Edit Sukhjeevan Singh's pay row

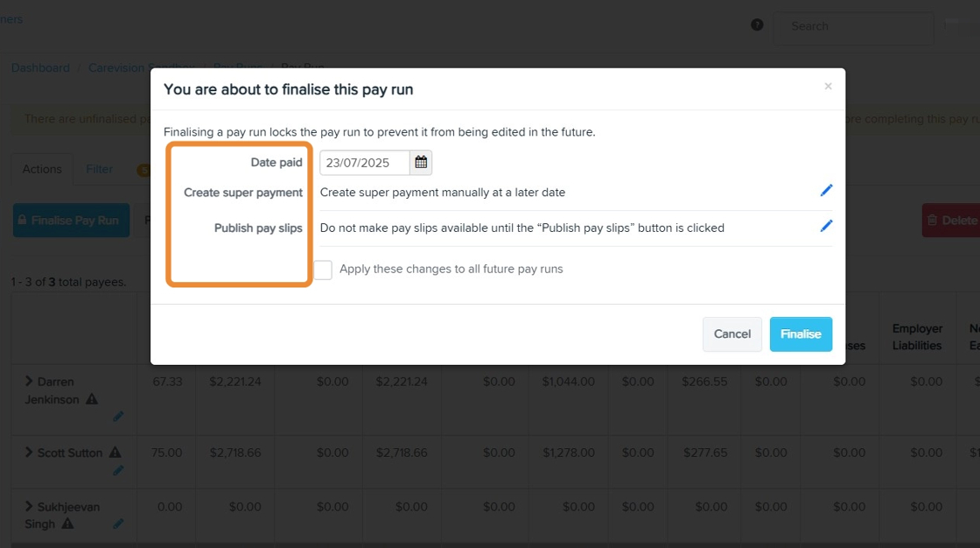(x=118, y=524)
